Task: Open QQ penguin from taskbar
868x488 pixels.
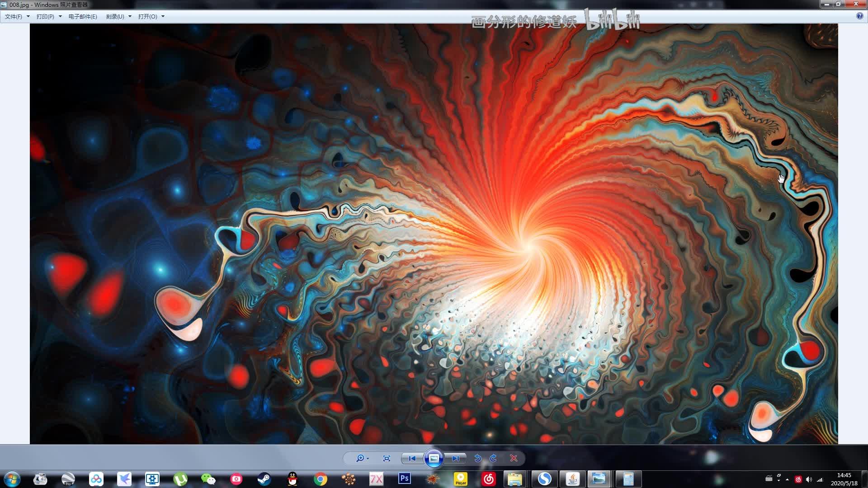Action: click(292, 479)
